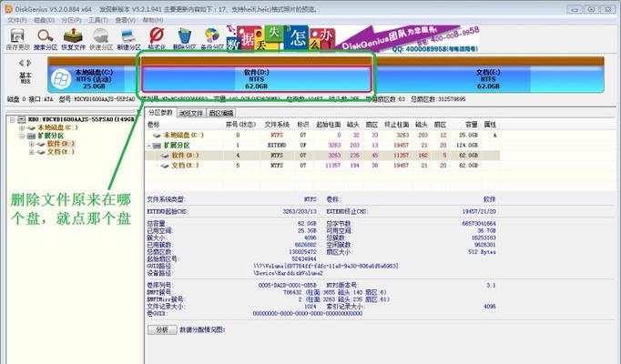Image resolution: width=621 pixels, height=364 pixels.
Task: Click the DiskGenius app icon in title bar
Action: 9,9
